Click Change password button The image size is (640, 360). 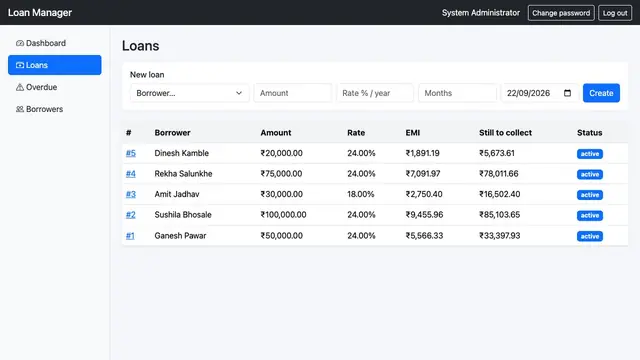[x=561, y=13]
